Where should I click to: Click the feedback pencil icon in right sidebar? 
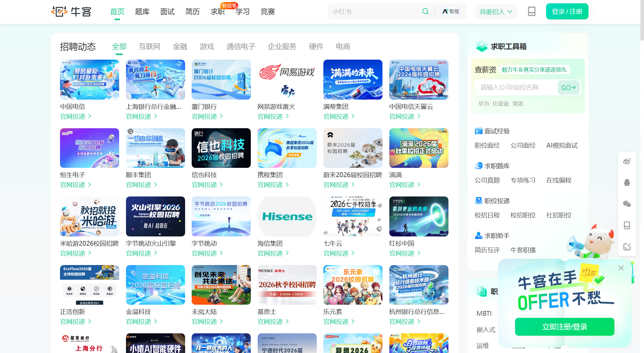pos(627,247)
